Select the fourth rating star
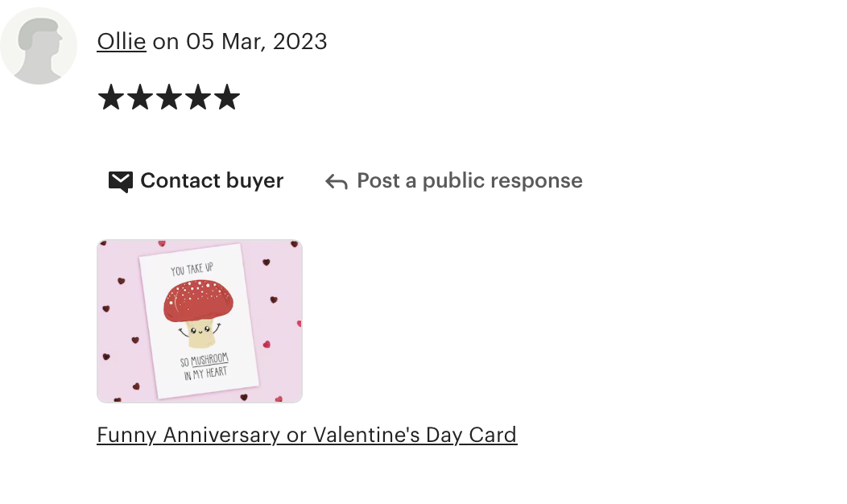847x504 pixels. [198, 97]
